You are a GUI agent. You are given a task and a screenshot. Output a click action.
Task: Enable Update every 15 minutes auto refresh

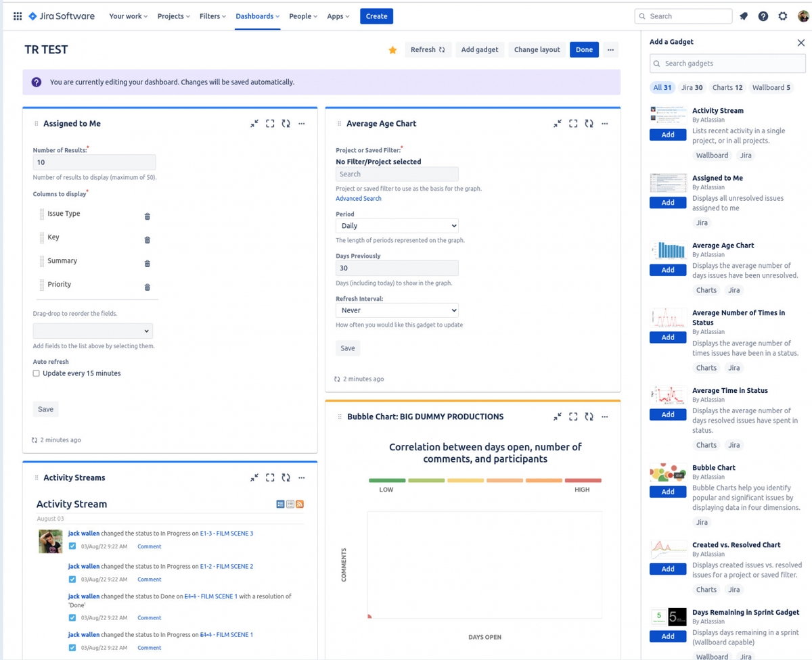click(x=36, y=373)
